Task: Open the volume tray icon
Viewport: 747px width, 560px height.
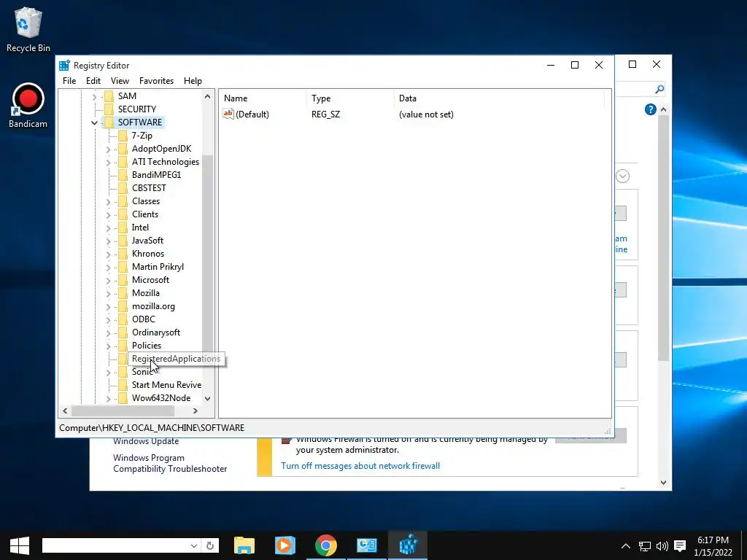Action: (x=662, y=545)
